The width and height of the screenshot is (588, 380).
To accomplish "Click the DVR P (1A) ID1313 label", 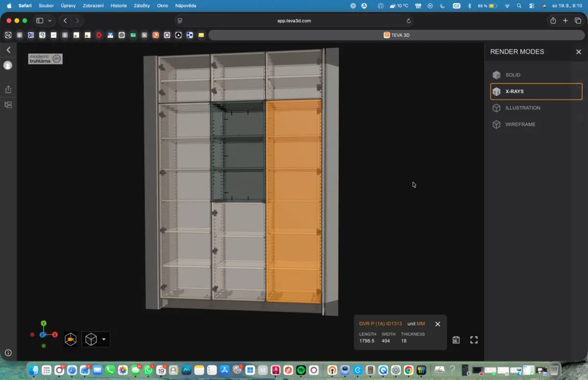I will 380,324.
